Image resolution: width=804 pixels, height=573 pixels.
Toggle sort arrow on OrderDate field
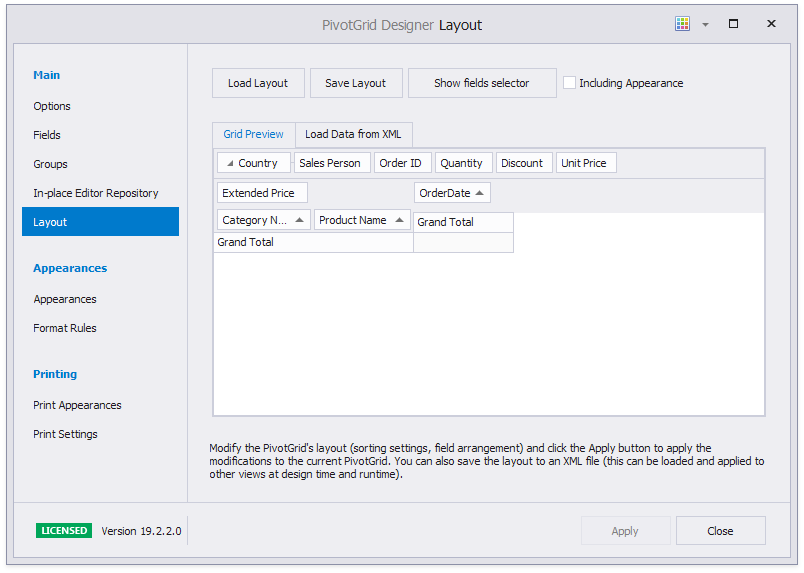pyautogui.click(x=479, y=193)
